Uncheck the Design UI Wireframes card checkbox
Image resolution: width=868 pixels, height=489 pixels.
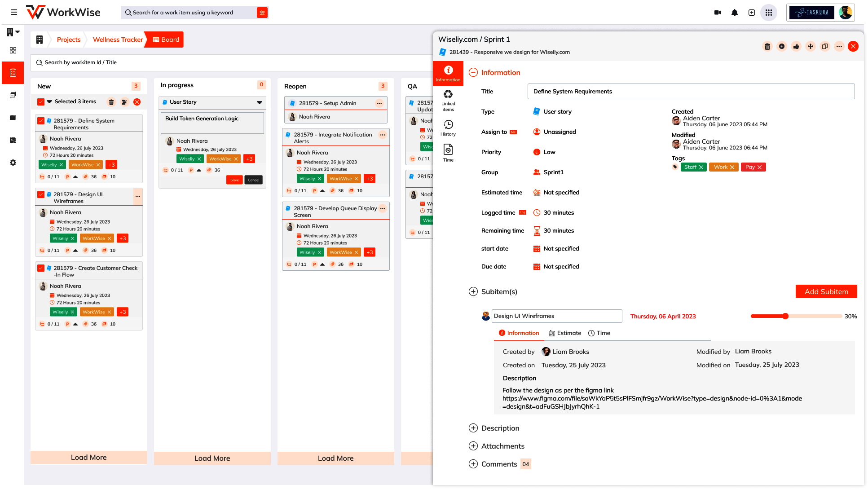(41, 194)
